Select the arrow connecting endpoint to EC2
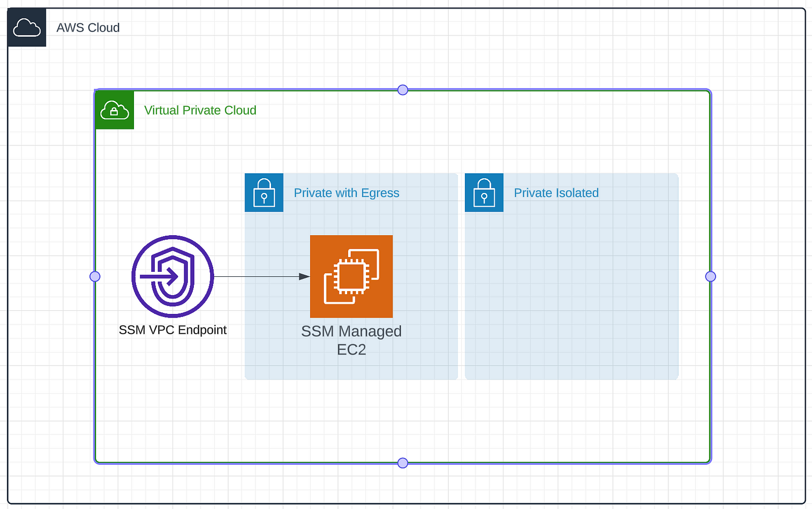Screen dimensions: 812x509 click(262, 276)
